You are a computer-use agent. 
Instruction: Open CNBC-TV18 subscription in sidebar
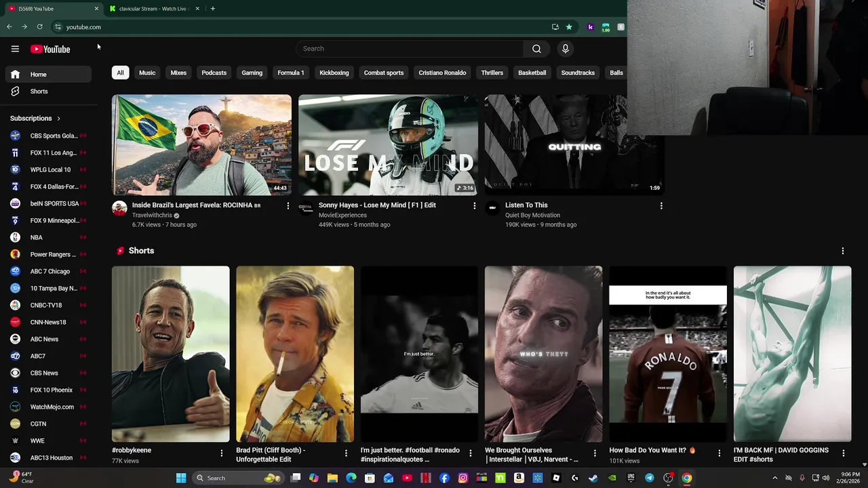pos(47,305)
